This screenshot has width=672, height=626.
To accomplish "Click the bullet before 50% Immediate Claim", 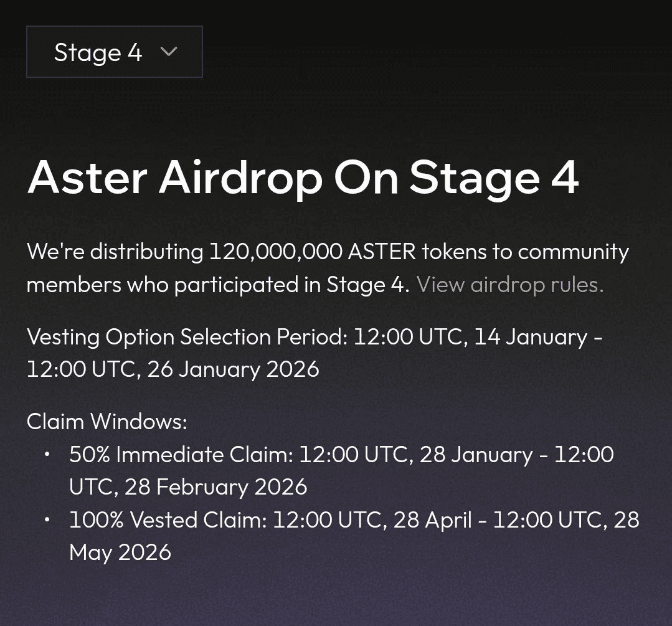I will [x=47, y=455].
